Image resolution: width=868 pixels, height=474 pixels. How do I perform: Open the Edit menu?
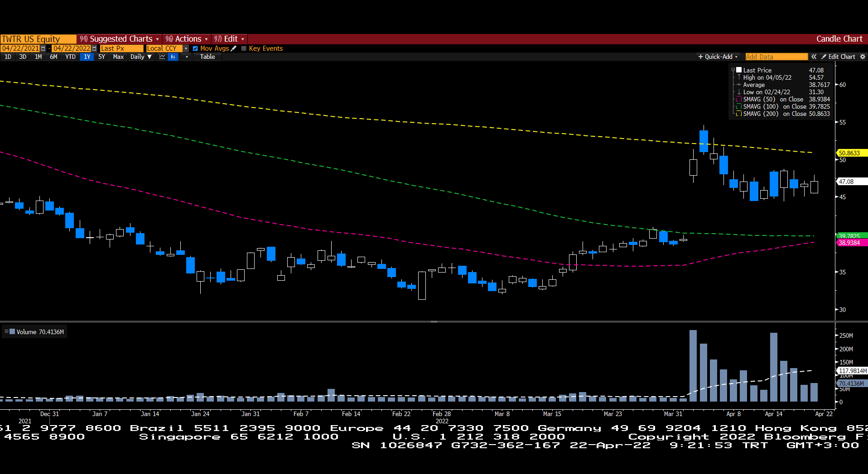pyautogui.click(x=229, y=39)
